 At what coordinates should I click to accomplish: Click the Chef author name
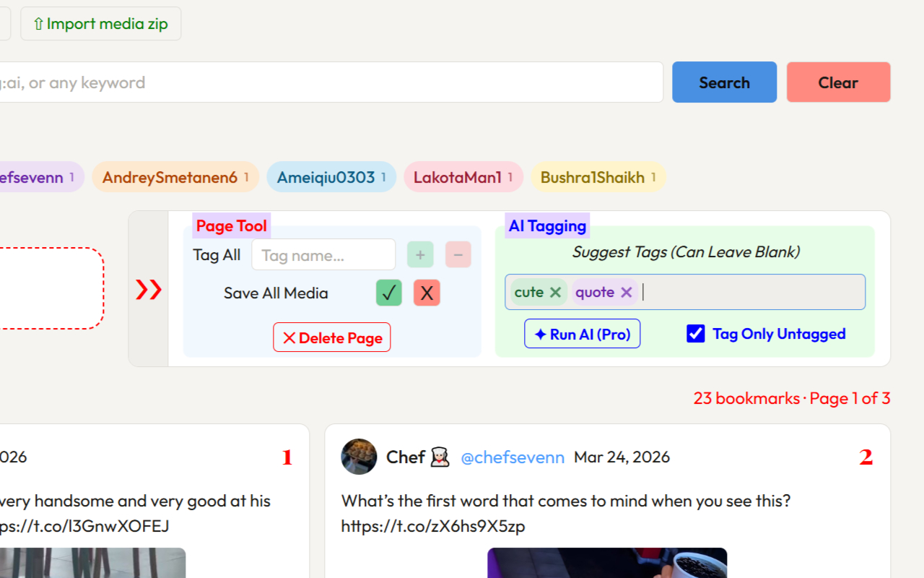tap(405, 457)
